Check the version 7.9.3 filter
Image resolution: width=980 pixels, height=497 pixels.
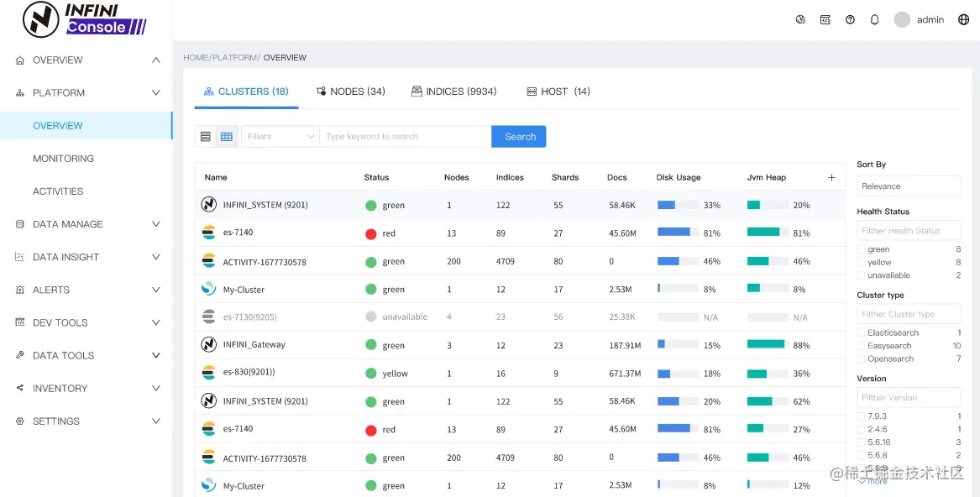pos(862,416)
